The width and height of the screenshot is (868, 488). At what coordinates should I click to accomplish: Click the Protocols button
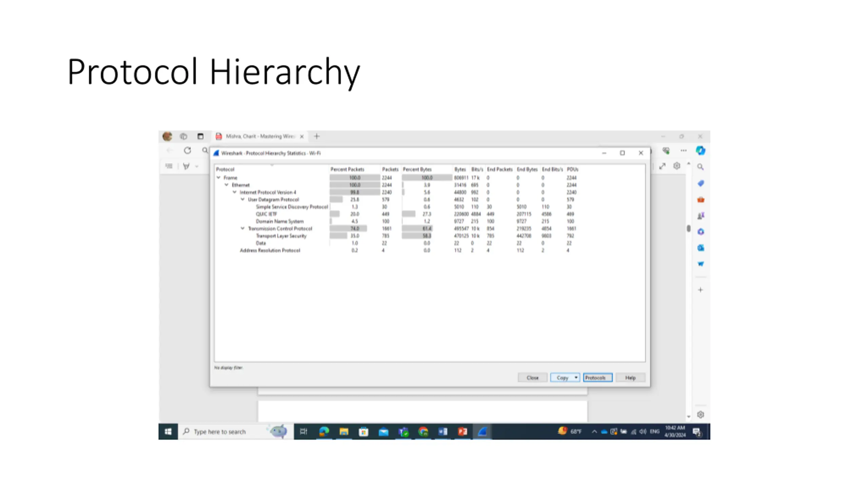pyautogui.click(x=598, y=378)
